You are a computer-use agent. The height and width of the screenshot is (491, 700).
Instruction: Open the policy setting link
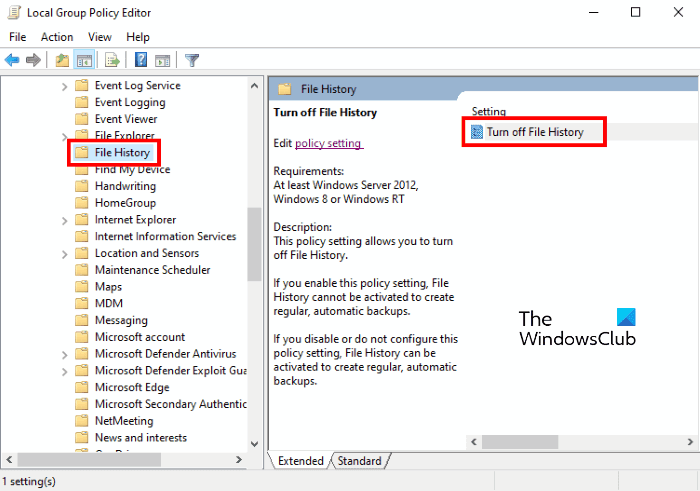(329, 143)
